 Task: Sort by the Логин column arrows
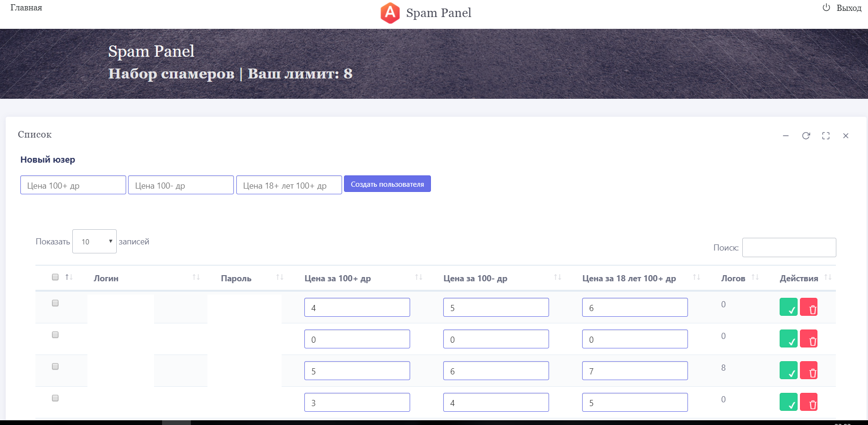[196, 277]
